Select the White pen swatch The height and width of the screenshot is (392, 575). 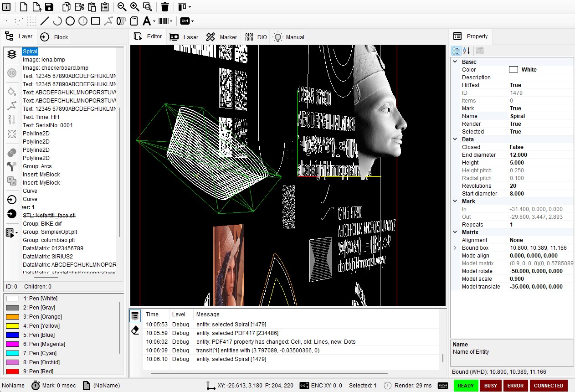click(12, 299)
